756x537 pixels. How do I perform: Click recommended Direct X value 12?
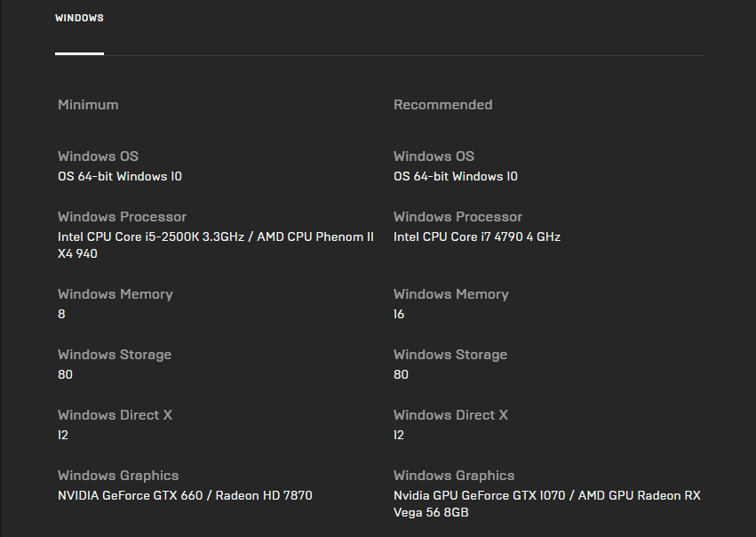pyautogui.click(x=399, y=435)
